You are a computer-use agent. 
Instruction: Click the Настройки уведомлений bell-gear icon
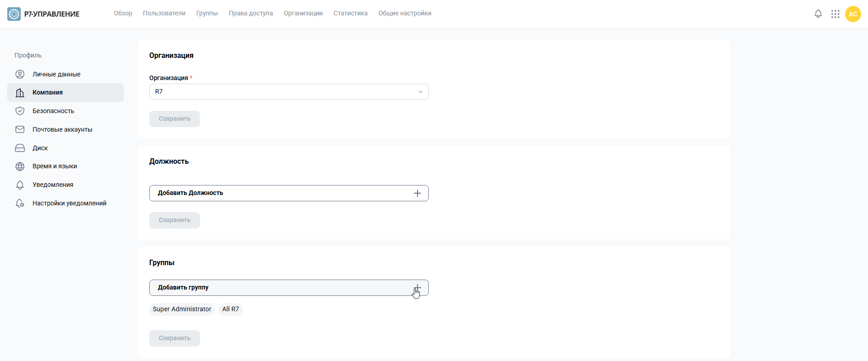point(20,204)
